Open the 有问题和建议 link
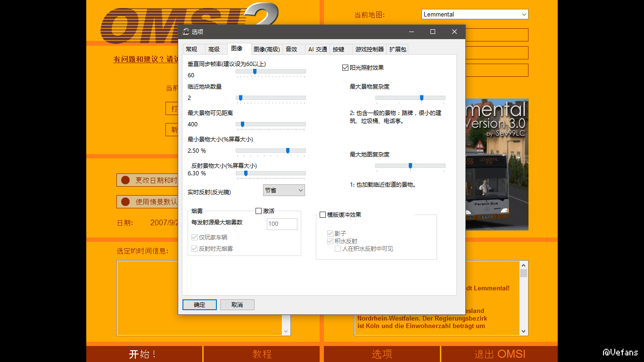Screen dimensions: 644x362 [146, 59]
